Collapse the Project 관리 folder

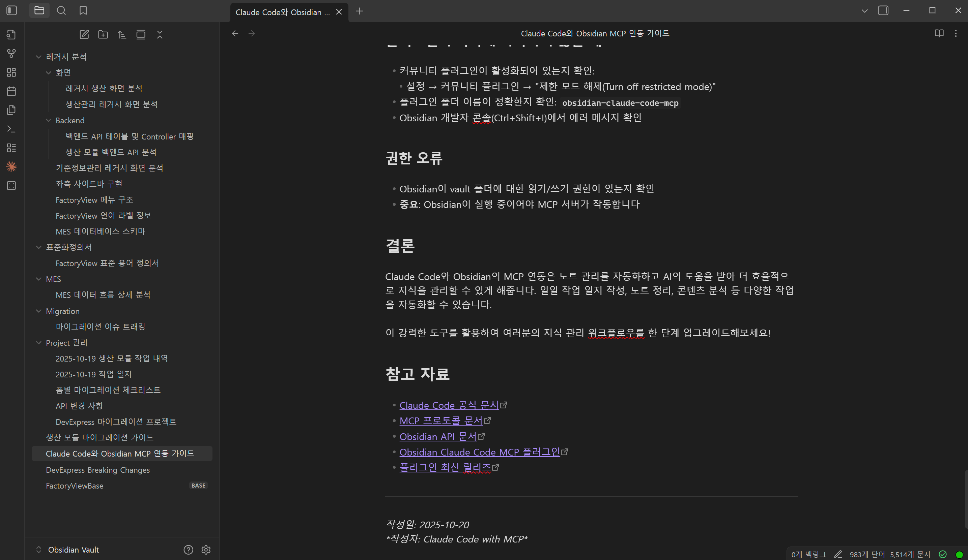point(39,343)
